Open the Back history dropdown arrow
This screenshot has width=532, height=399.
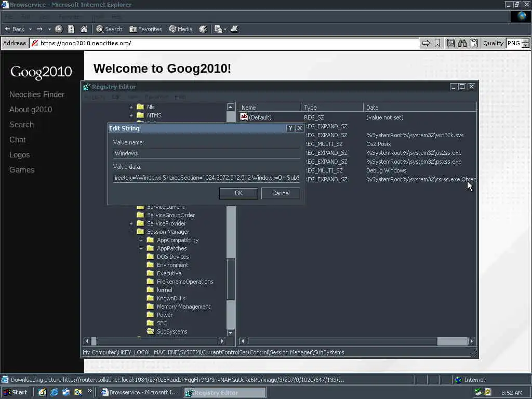pyautogui.click(x=30, y=29)
